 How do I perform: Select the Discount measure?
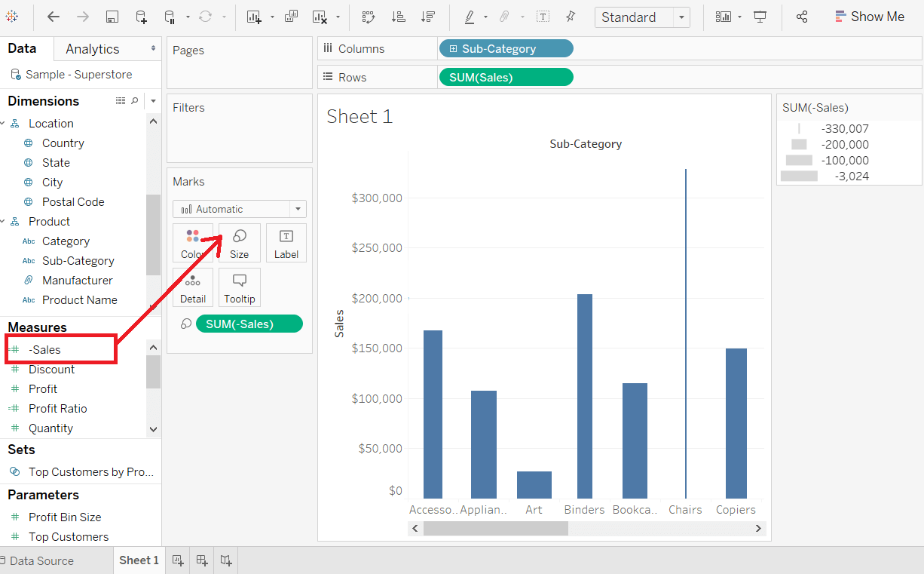tap(52, 370)
